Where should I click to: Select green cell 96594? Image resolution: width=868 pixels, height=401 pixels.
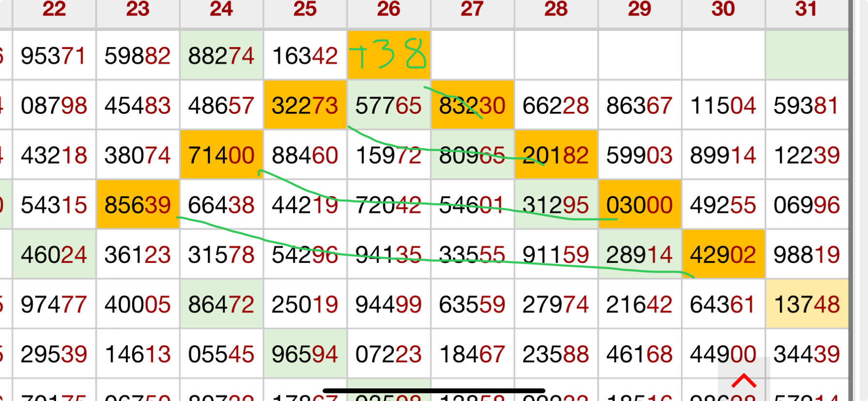305,354
